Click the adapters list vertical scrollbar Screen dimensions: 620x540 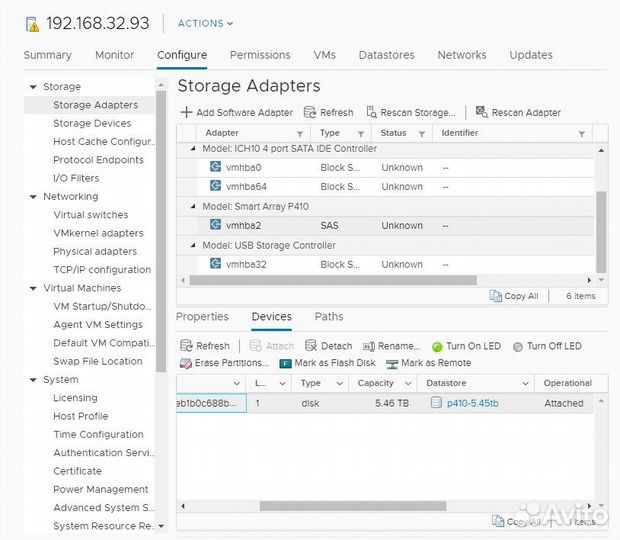point(601,232)
